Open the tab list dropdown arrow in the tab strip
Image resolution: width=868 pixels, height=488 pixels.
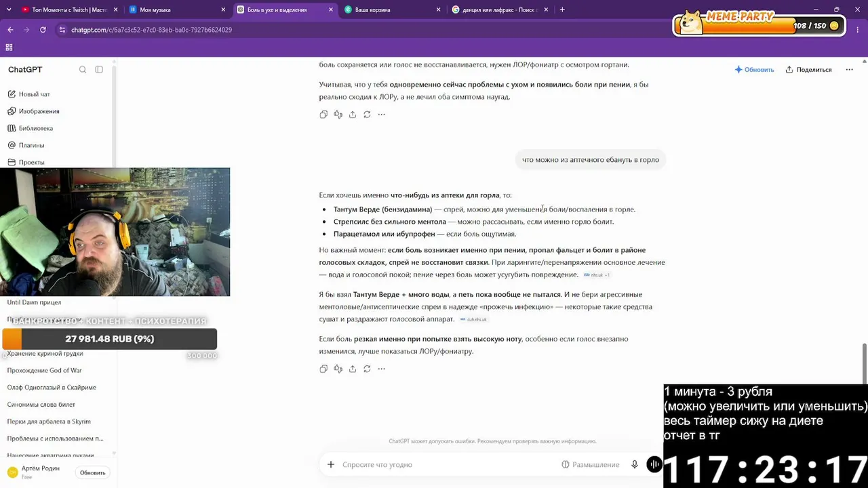pos(8,9)
